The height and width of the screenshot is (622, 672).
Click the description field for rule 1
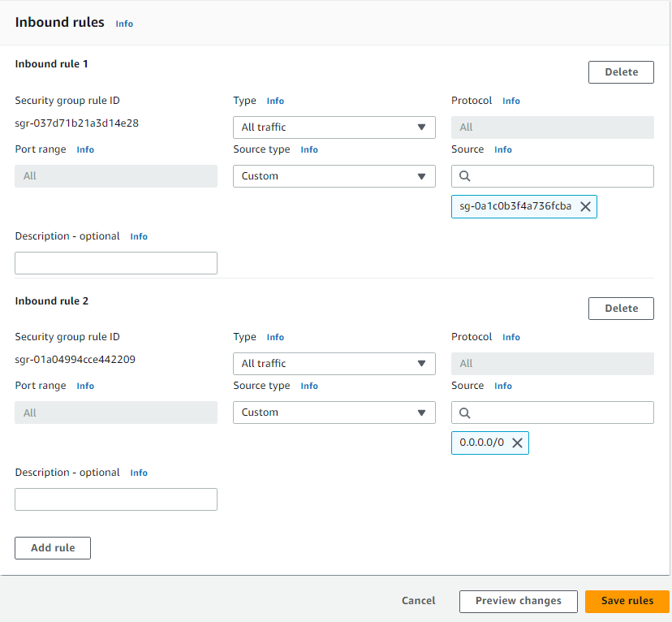tap(115, 262)
